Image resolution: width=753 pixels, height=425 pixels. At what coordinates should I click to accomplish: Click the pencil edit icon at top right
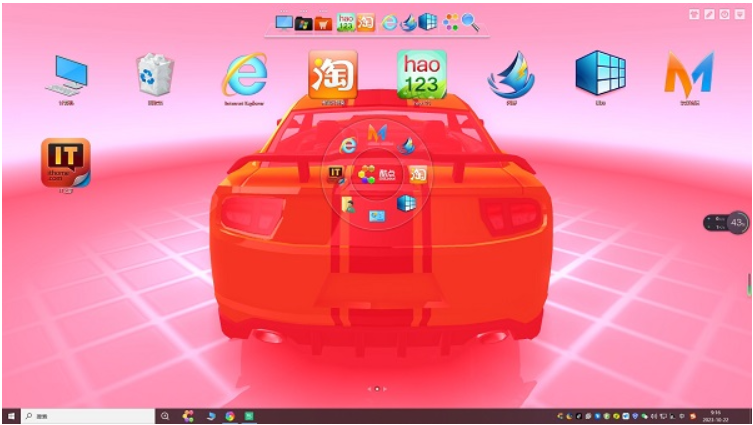coord(709,14)
